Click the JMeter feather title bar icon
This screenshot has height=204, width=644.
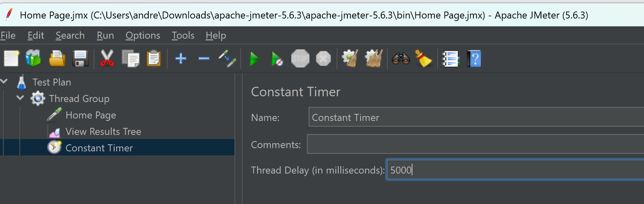click(x=9, y=14)
